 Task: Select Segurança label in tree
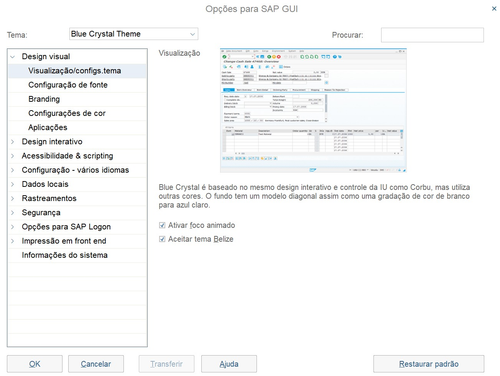(41, 213)
